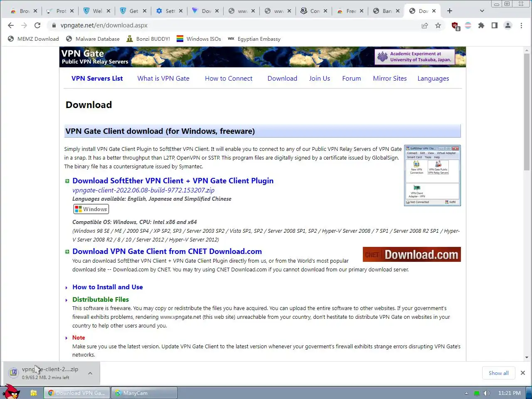The height and width of the screenshot is (399, 532).
Task: Expand the Distributable Files arrow bullet
Action: tap(66, 300)
